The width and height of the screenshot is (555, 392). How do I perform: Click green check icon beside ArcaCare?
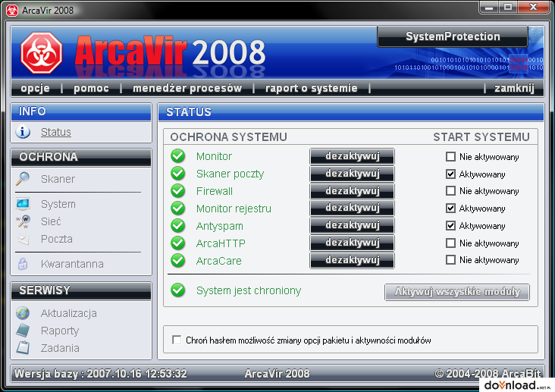click(177, 261)
